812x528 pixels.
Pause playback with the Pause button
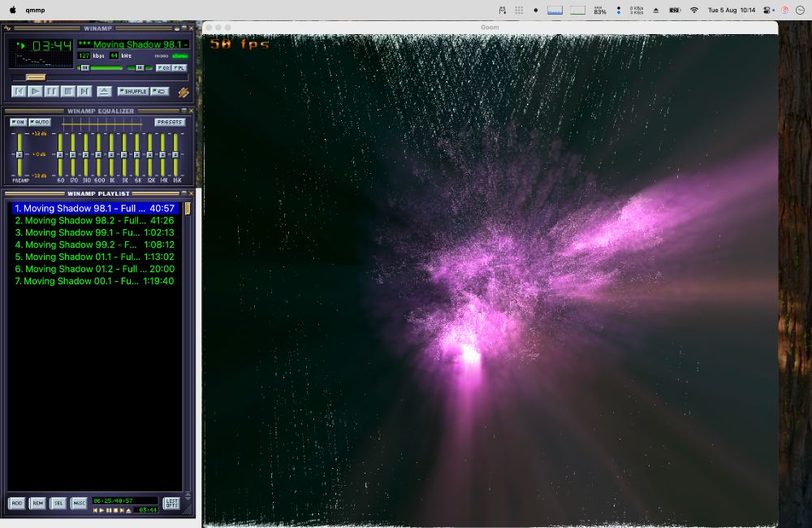(x=51, y=92)
